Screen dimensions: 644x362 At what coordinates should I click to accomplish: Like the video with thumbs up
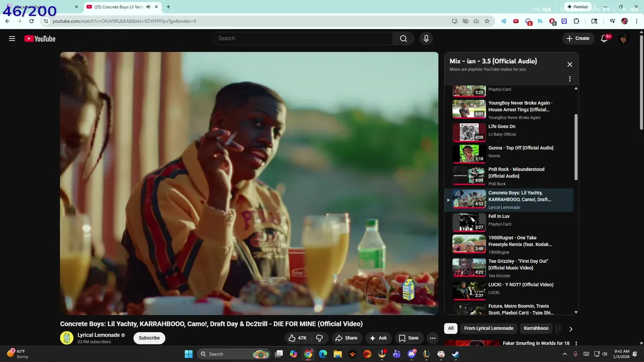tap(297, 338)
